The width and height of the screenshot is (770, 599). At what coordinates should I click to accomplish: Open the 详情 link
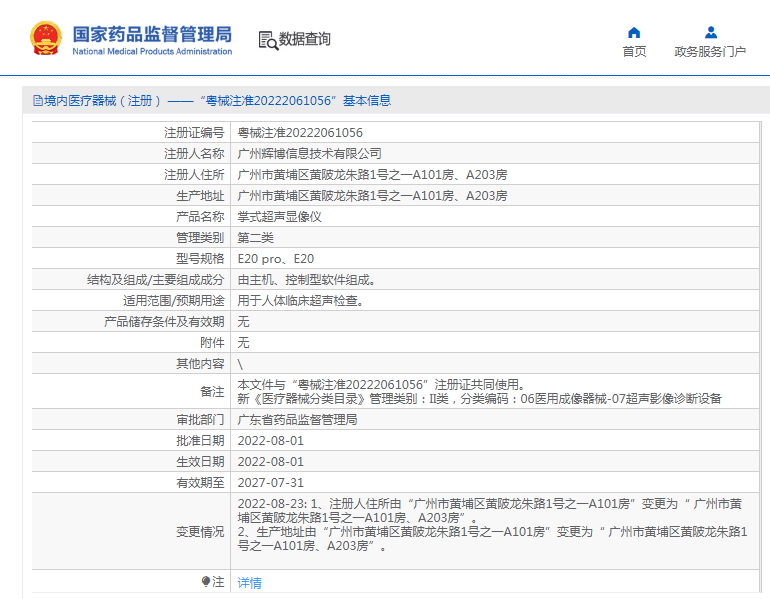[x=249, y=582]
